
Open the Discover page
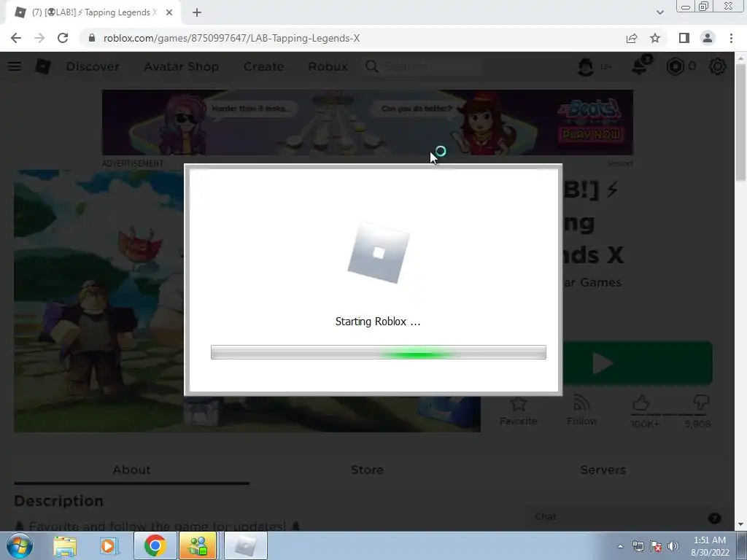pyautogui.click(x=93, y=66)
